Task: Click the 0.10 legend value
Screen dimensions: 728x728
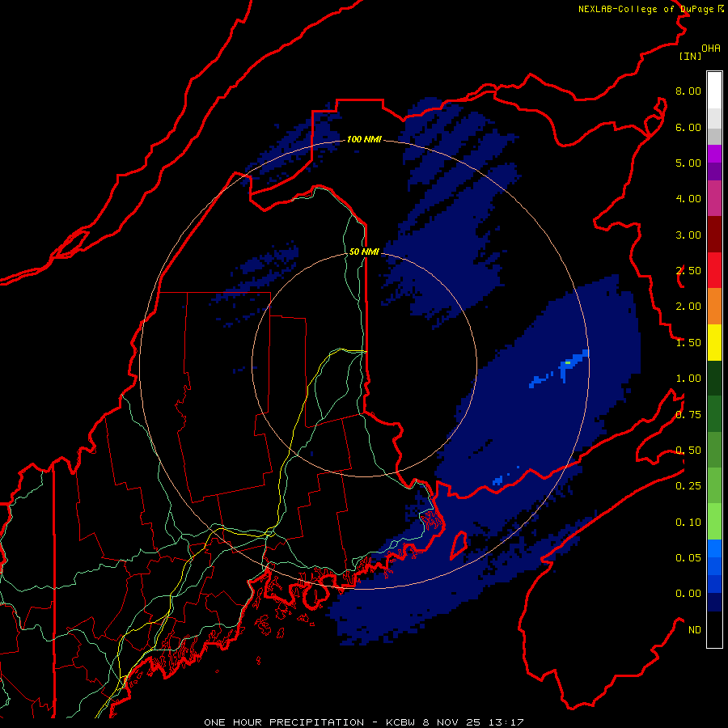Action: [688, 523]
